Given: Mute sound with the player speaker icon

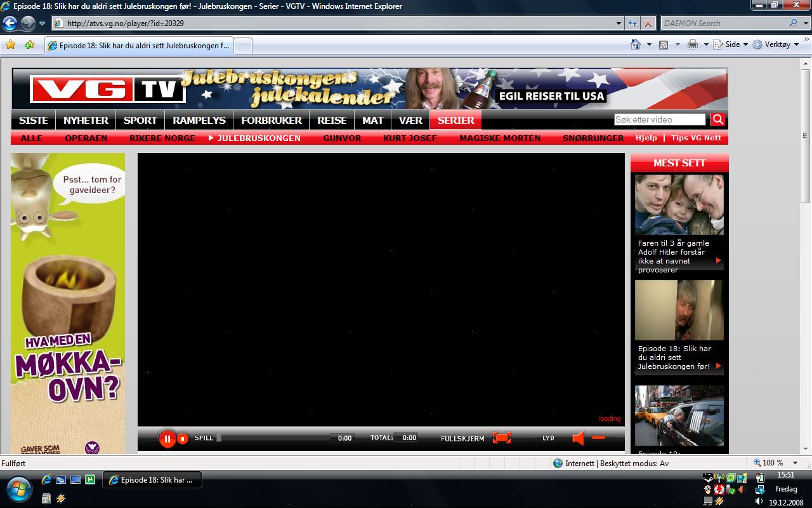Looking at the screenshot, I should [578, 438].
